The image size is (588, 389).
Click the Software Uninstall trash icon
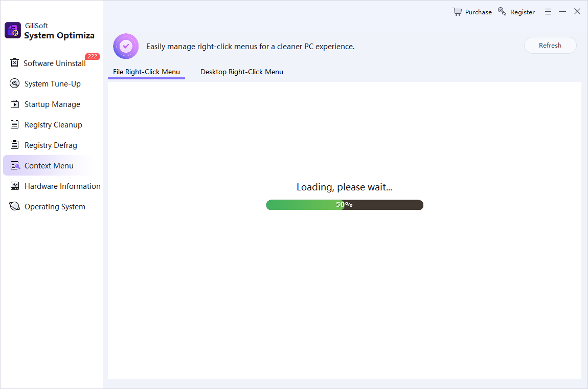[x=14, y=63]
